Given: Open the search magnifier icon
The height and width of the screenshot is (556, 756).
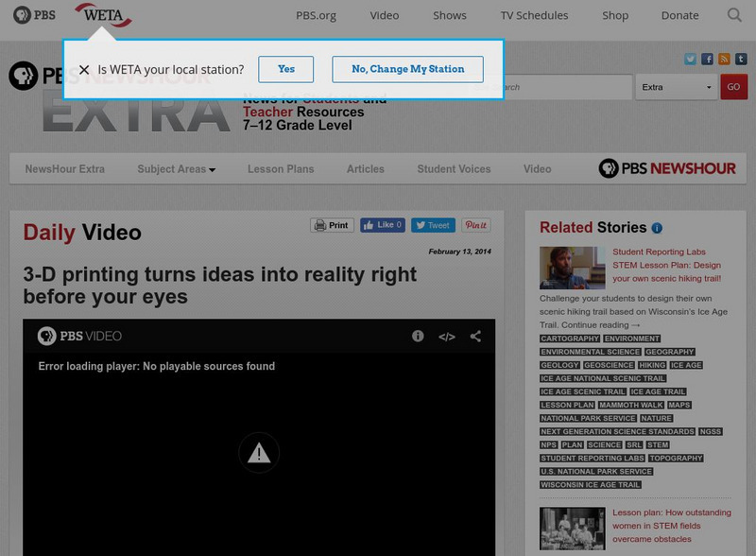Looking at the screenshot, I should point(734,15).
